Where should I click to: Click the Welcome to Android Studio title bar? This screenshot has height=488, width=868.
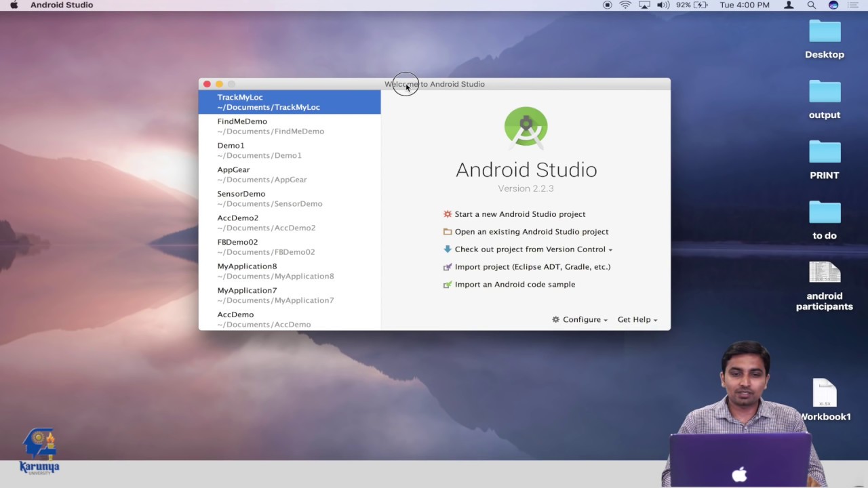(x=435, y=84)
